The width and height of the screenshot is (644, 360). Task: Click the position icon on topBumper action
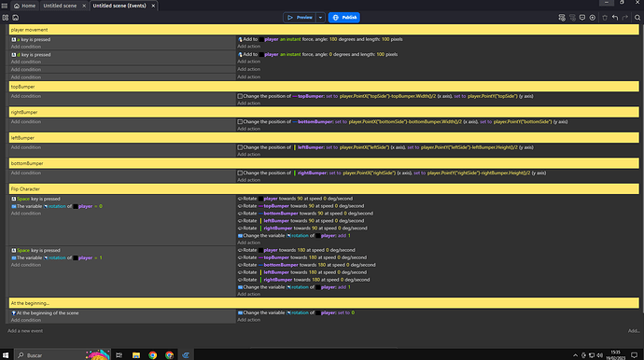[x=240, y=96]
